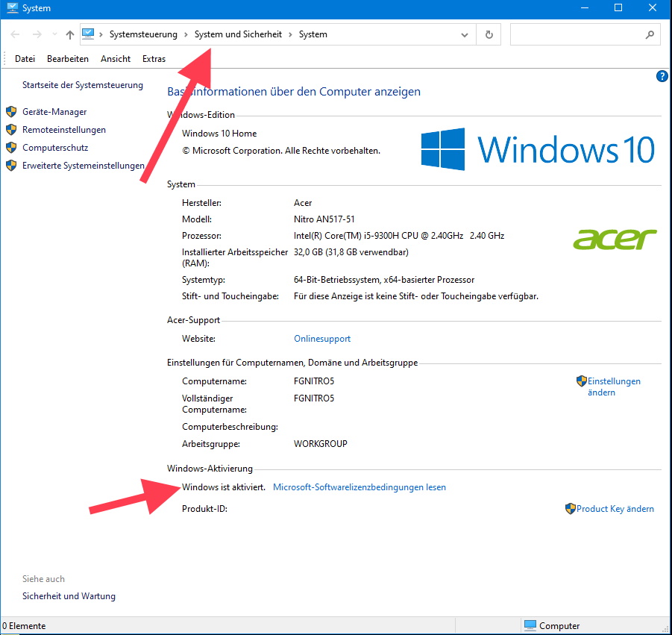The width and height of the screenshot is (672, 635).
Task: Select RAM value 32,0 GB
Action: 308,252
